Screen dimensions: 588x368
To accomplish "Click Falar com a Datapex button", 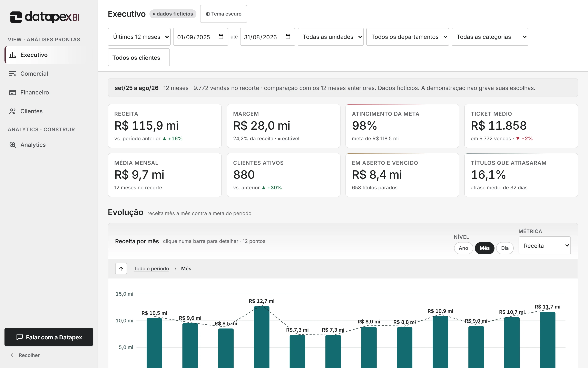I will click(x=49, y=337).
